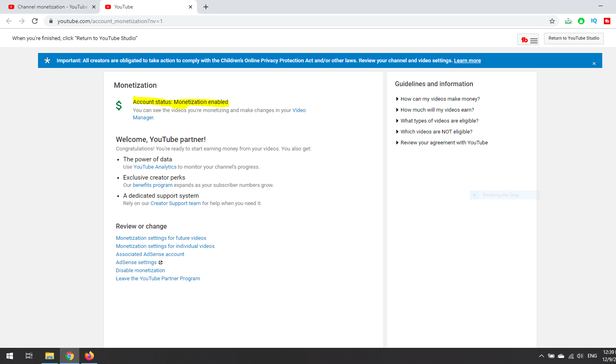Show hidden system tray icons
This screenshot has height=364, width=616.
click(542, 356)
